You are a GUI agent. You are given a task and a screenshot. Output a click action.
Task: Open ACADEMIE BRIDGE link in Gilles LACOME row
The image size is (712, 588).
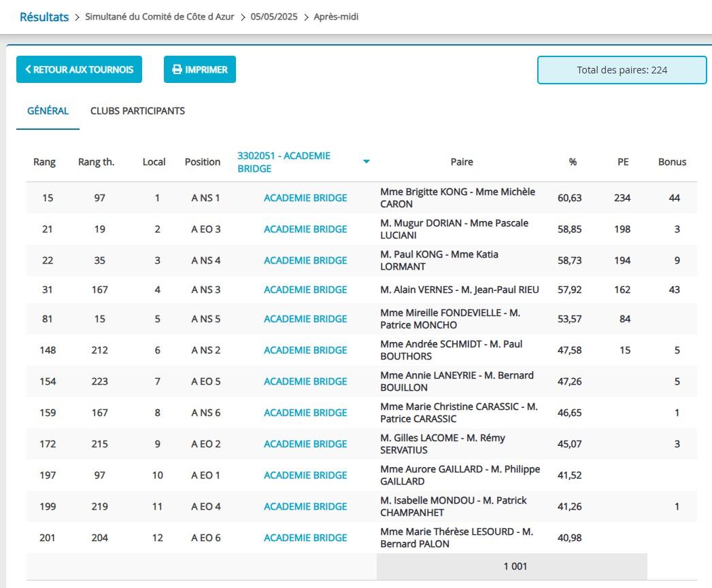pos(305,444)
